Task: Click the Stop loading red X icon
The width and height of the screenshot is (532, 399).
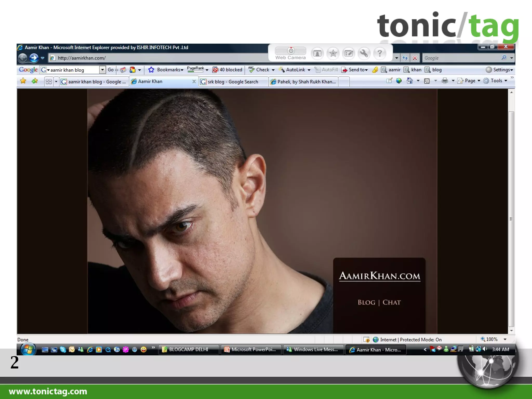Action: [x=415, y=58]
